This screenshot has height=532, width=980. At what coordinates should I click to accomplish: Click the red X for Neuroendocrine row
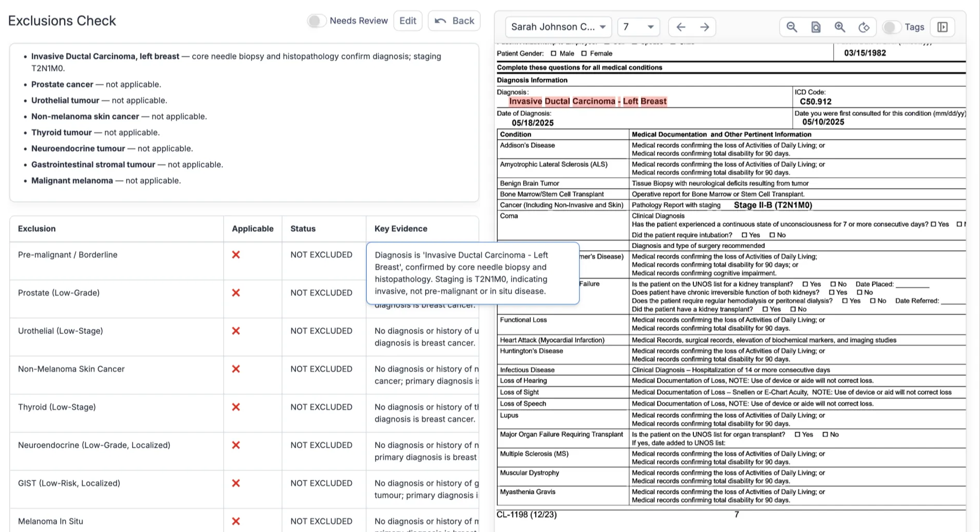236,445
